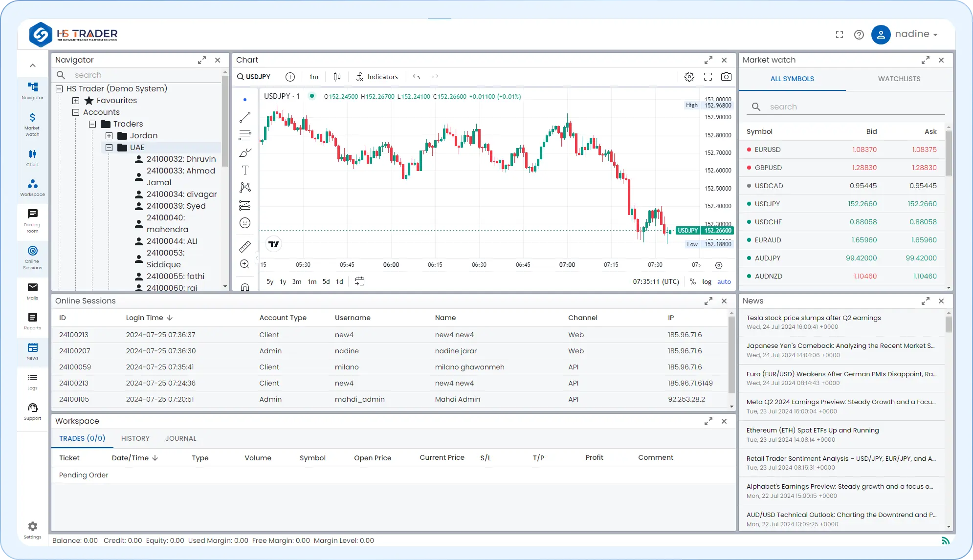This screenshot has height=560, width=973.
Task: Open the Indicators button in chart toolbar
Action: click(x=377, y=77)
